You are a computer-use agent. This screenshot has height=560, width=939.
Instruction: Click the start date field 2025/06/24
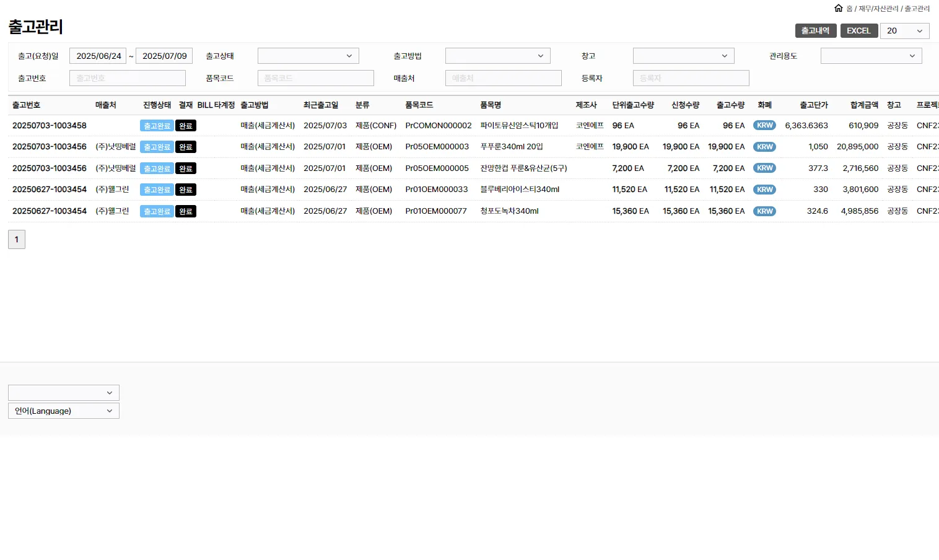point(98,56)
